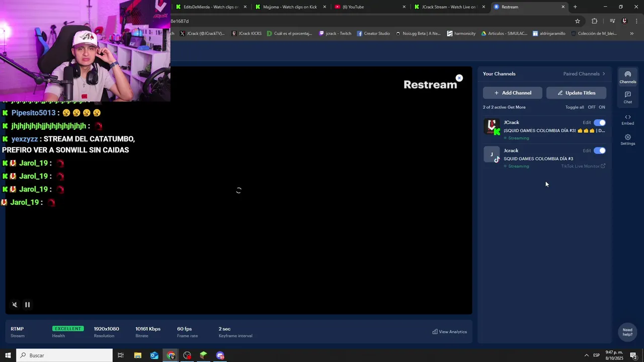Click the Buscar taskbar search box
Screen dimensions: 644x362
(64, 355)
